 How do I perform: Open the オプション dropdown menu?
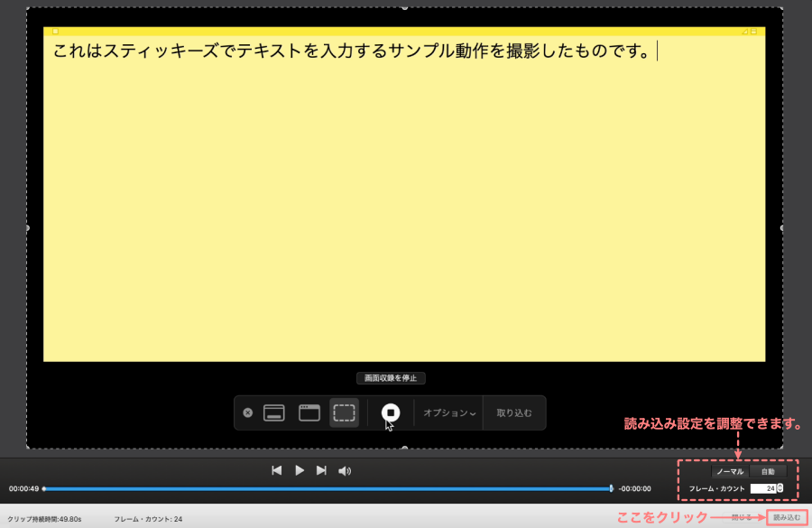pyautogui.click(x=449, y=413)
